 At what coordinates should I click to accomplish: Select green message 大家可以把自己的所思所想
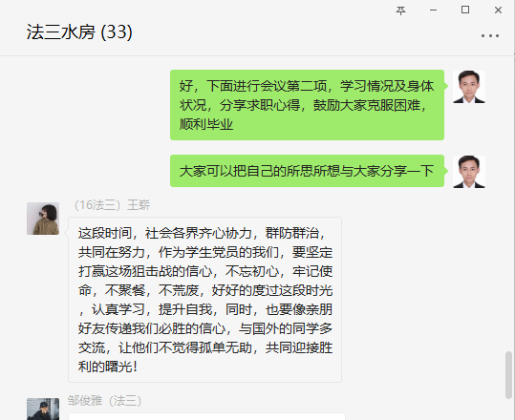(307, 171)
